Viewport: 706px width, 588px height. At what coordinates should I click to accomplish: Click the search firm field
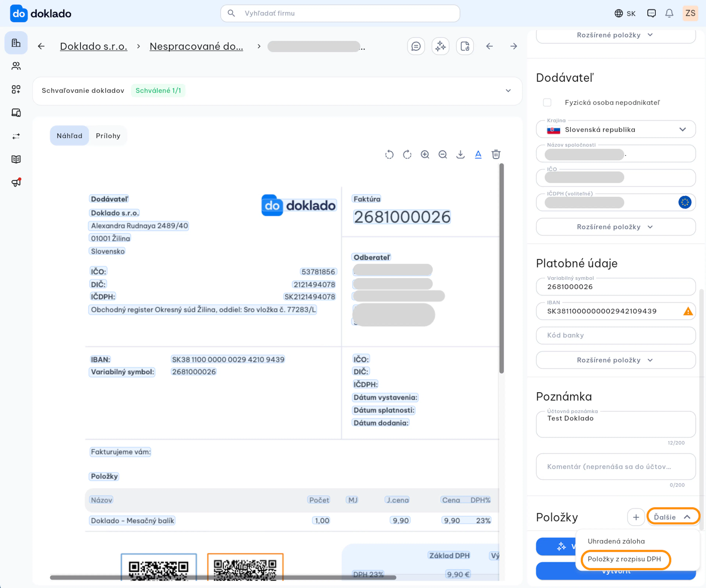340,13
